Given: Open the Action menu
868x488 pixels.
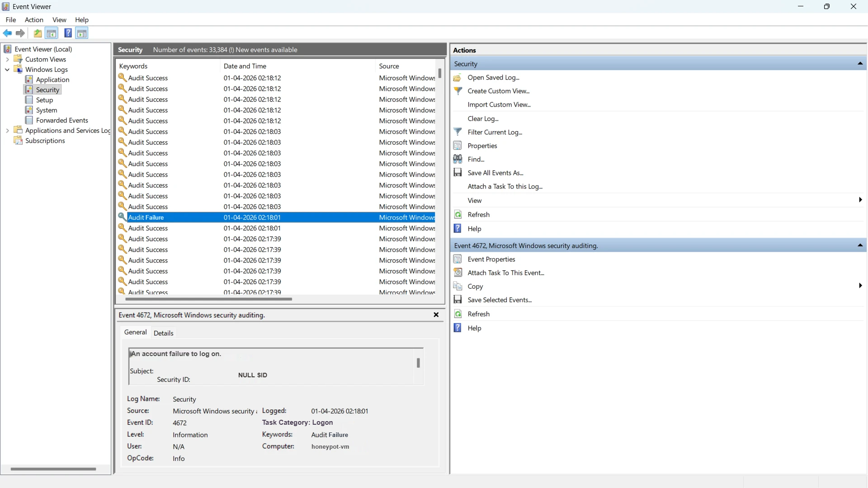Looking at the screenshot, I should point(34,20).
